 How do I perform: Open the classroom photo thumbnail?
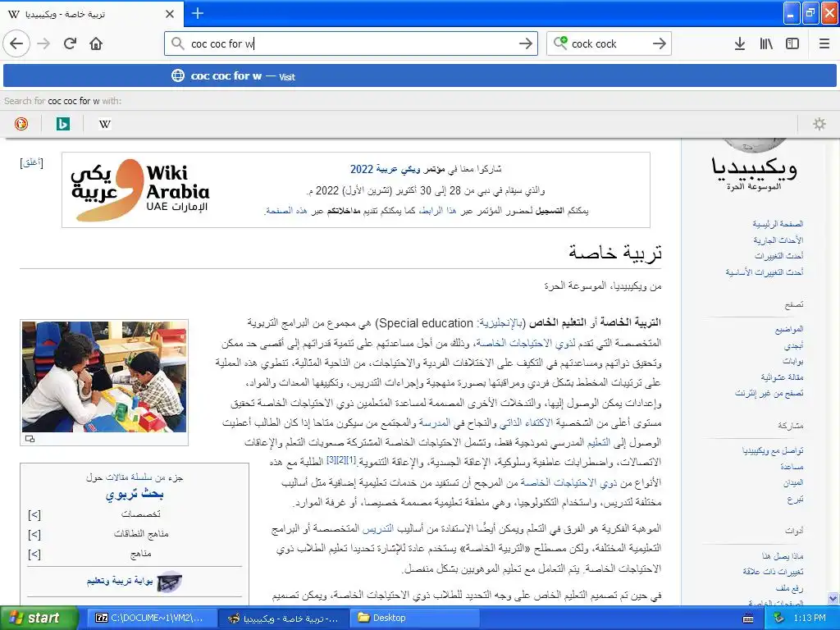(104, 377)
